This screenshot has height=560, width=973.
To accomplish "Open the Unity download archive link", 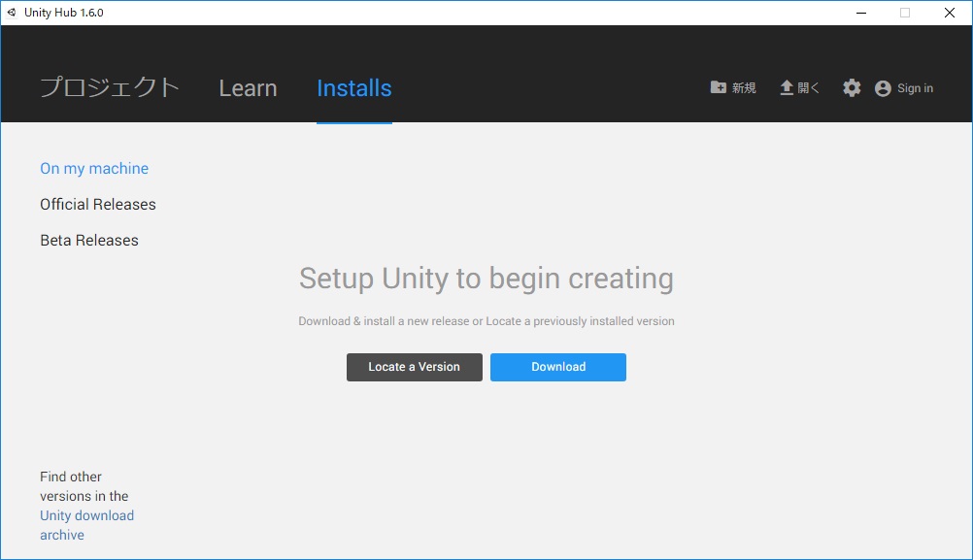I will (x=86, y=525).
